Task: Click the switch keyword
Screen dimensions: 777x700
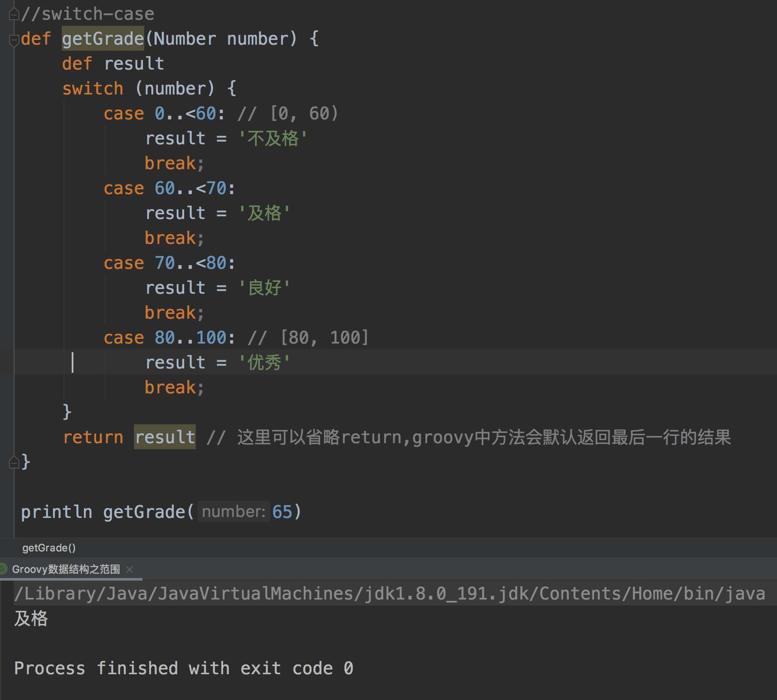Action: pos(93,89)
